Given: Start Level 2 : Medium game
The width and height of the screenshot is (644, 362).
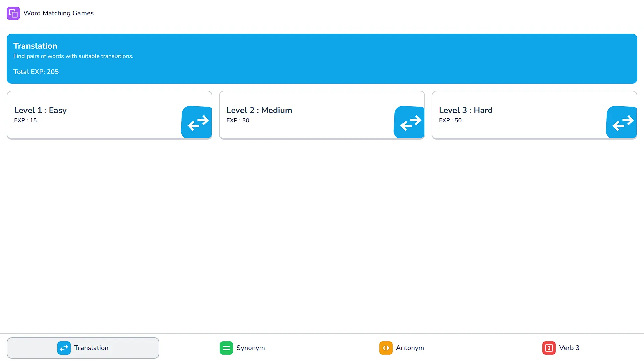Looking at the screenshot, I should (x=259, y=110).
